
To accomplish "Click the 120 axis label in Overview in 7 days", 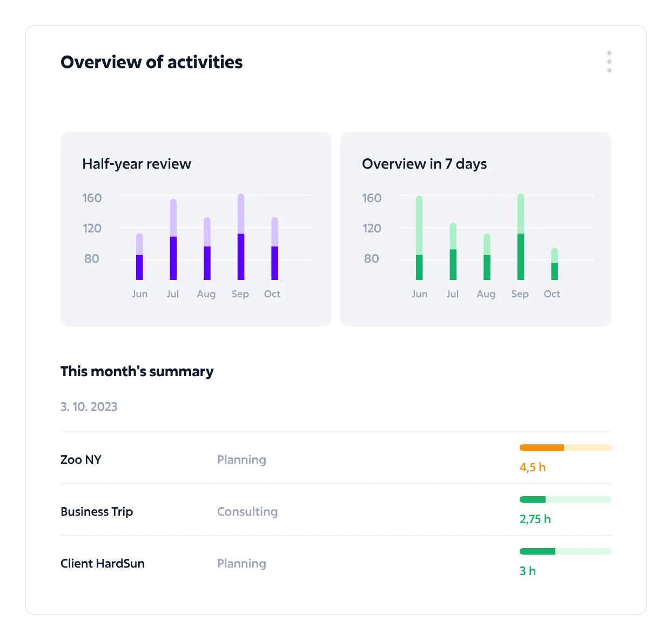I will pos(372,228).
